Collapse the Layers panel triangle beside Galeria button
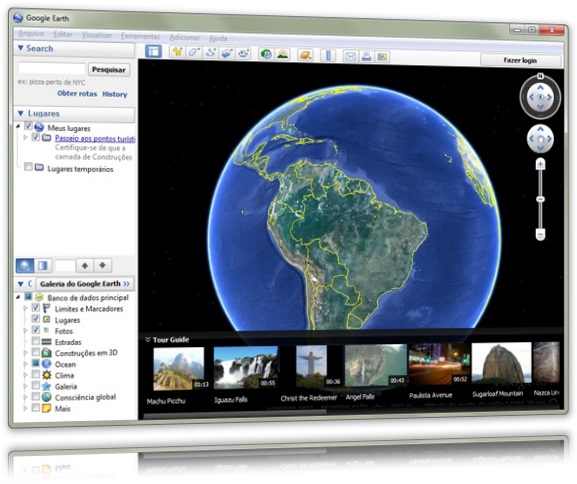577x484 pixels. tap(21, 284)
